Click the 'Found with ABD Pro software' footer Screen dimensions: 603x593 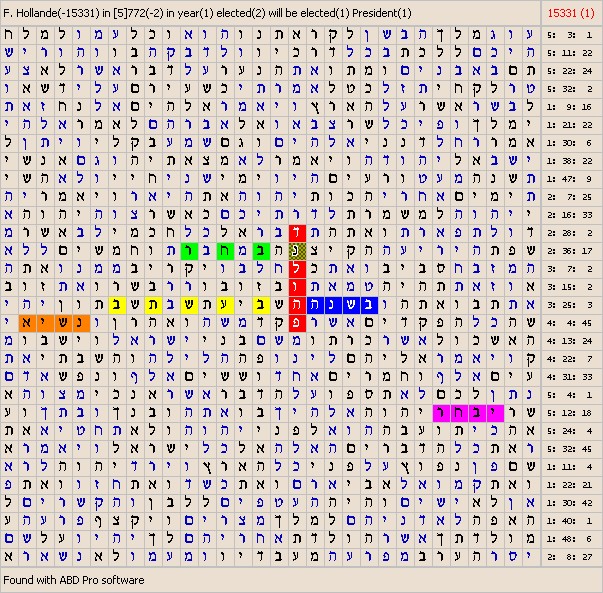pyautogui.click(x=74, y=580)
